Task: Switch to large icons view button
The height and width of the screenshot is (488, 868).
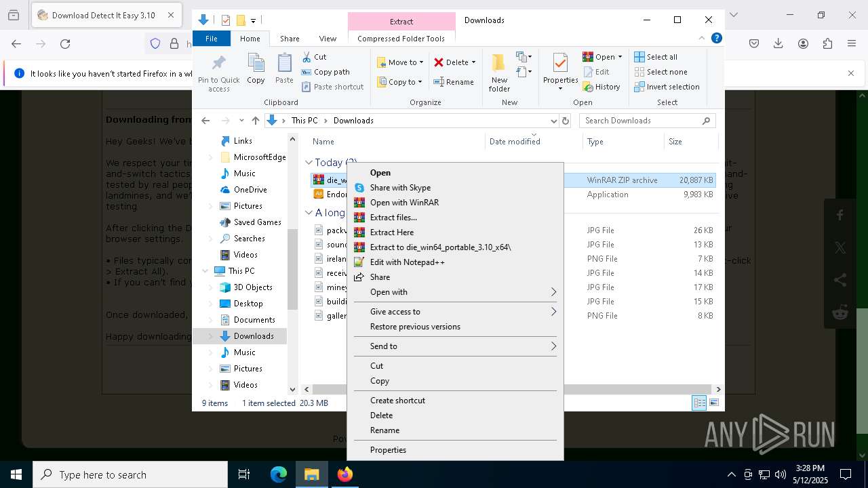Action: (713, 403)
